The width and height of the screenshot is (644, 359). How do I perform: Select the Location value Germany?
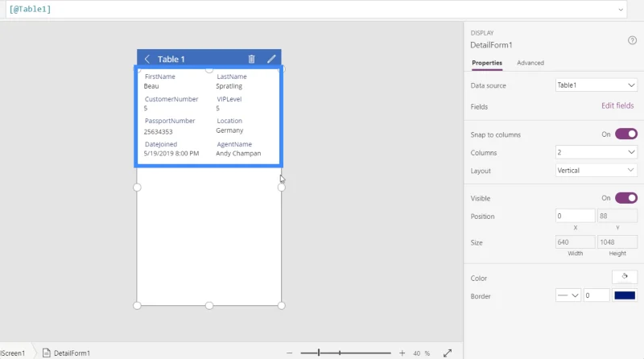[x=229, y=130]
